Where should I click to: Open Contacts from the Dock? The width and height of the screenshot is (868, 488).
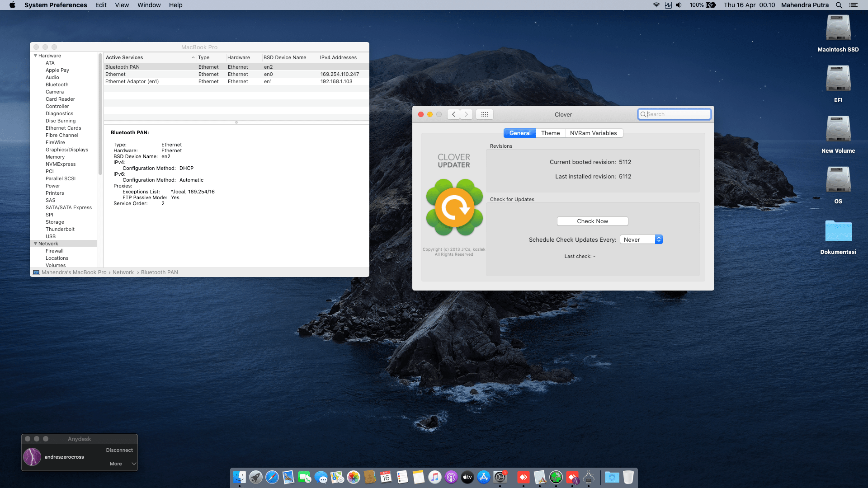pyautogui.click(x=370, y=477)
